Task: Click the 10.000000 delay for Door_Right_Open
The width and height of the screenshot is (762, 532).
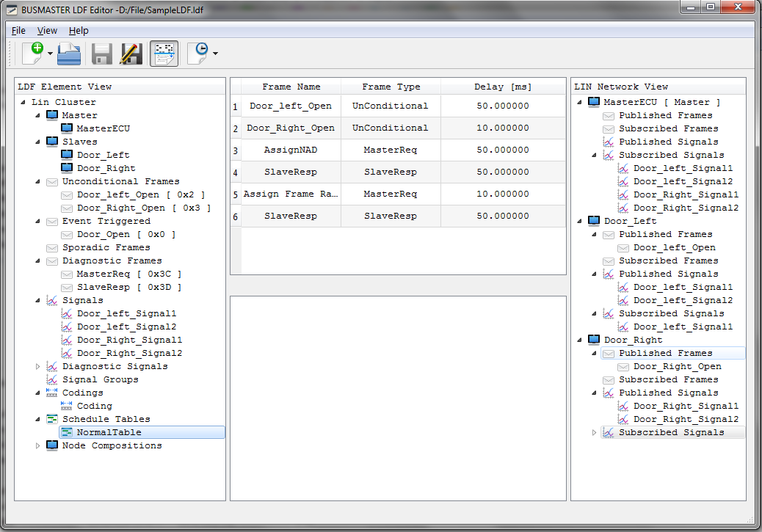Action: (x=503, y=128)
